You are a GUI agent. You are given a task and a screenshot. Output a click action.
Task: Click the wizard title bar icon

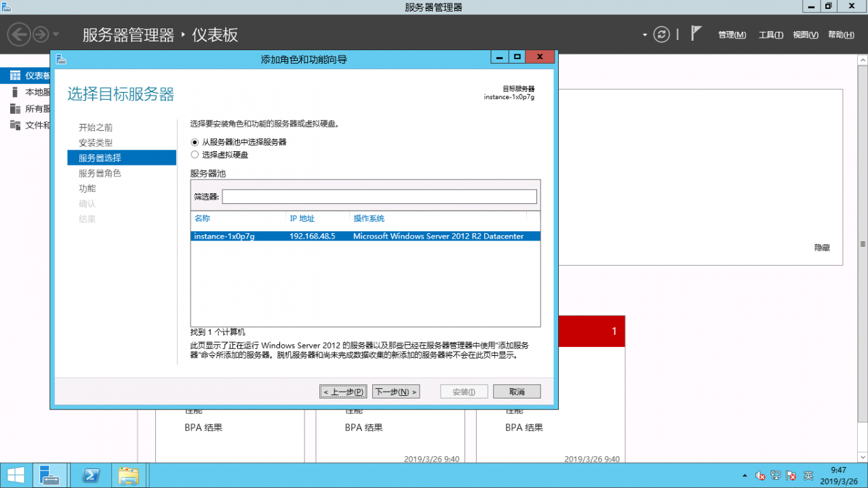point(61,59)
